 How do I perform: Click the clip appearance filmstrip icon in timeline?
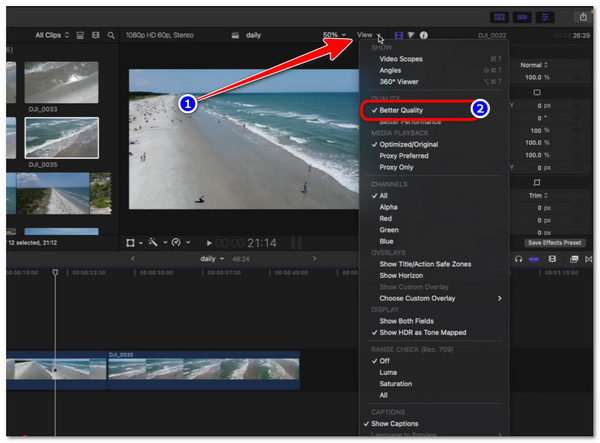click(x=552, y=259)
